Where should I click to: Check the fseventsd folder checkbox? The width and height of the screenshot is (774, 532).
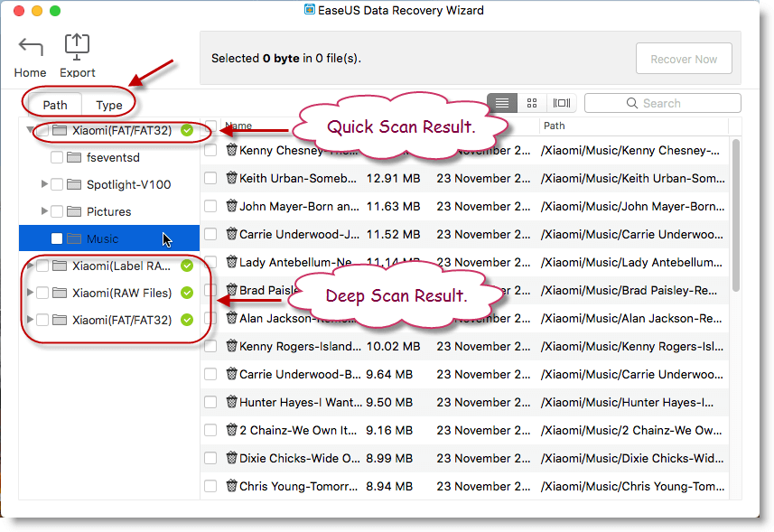(57, 157)
